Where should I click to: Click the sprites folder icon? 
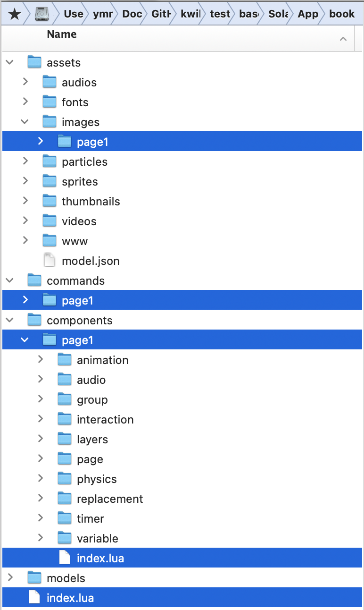[50, 181]
